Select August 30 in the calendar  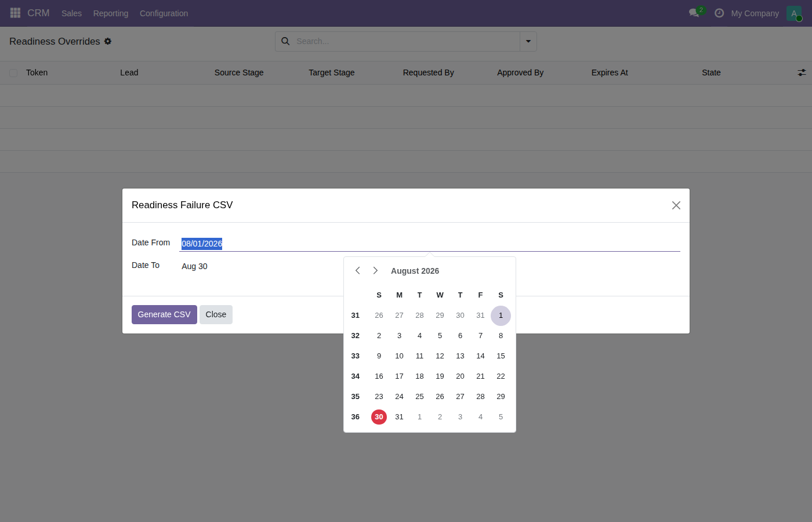(379, 417)
